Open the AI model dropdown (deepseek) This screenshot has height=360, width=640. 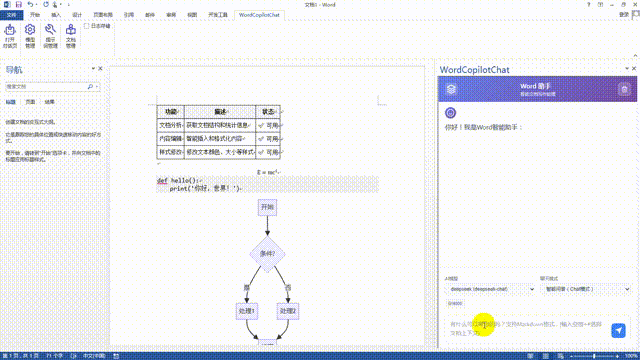[x=489, y=289]
